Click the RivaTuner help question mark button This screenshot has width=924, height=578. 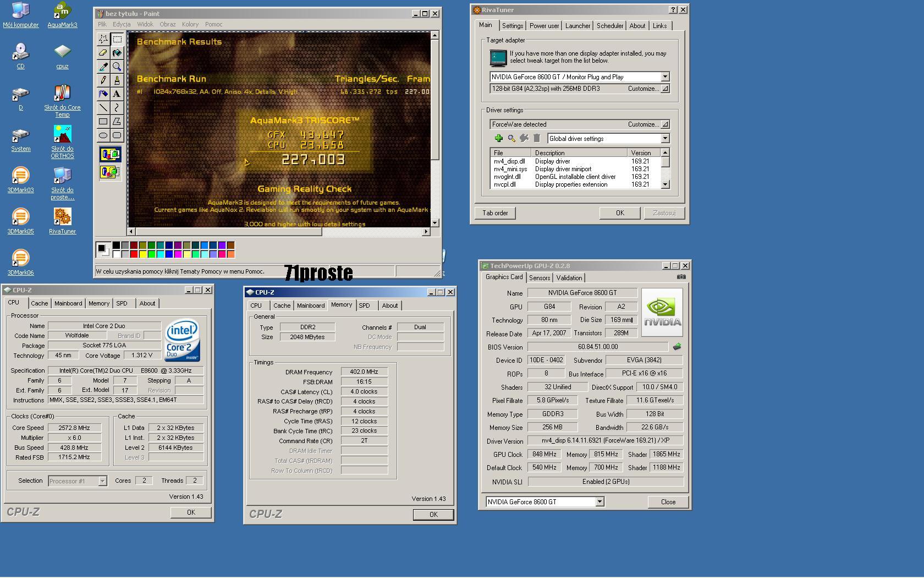[673, 10]
